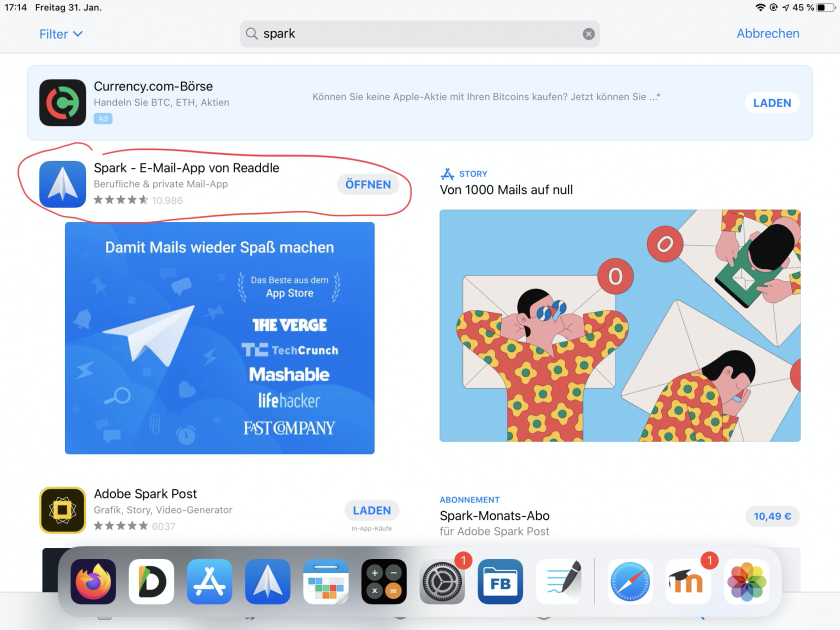This screenshot has height=630, width=840.
Task: Tap LADEN for Adobe Spark Post
Action: 371,510
